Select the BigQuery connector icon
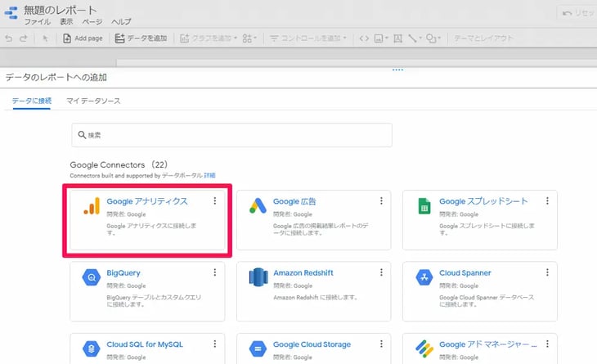Image resolution: width=597 pixels, height=364 pixels. pos(92,278)
